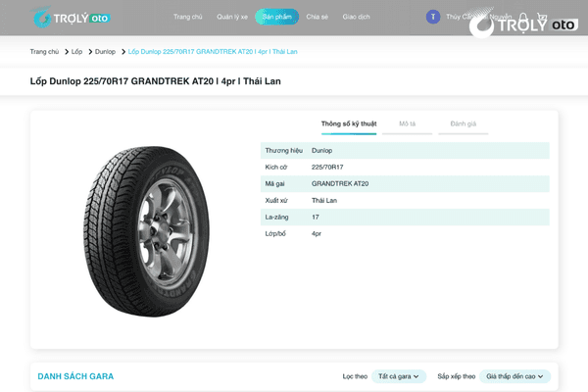Click the Lọc theo label
This screenshot has height=392, width=588.
[355, 376]
